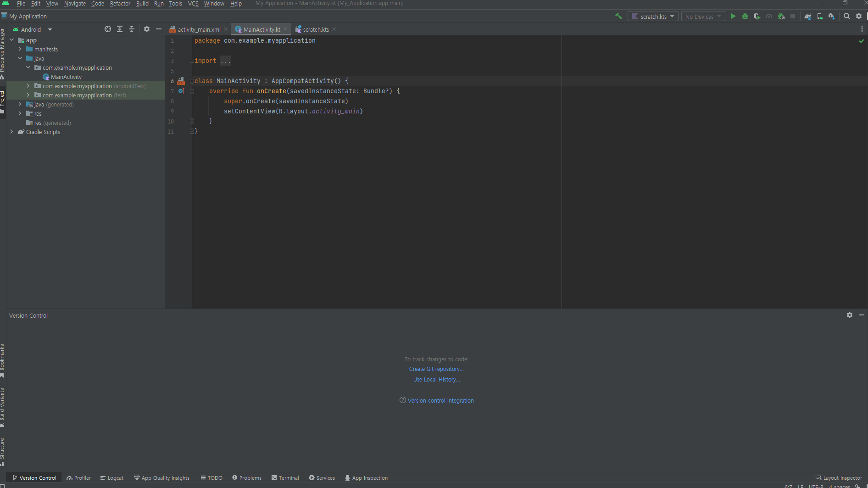Click Use Local History link

[436, 380]
